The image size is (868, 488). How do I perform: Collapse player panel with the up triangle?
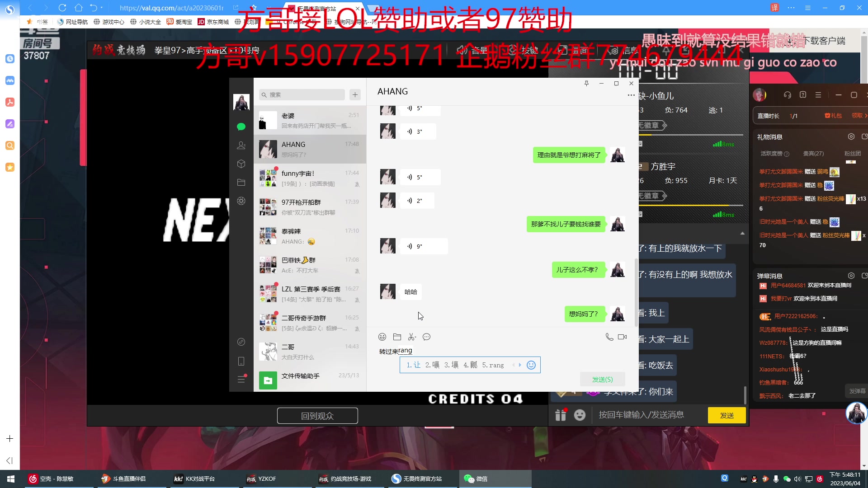click(x=742, y=233)
